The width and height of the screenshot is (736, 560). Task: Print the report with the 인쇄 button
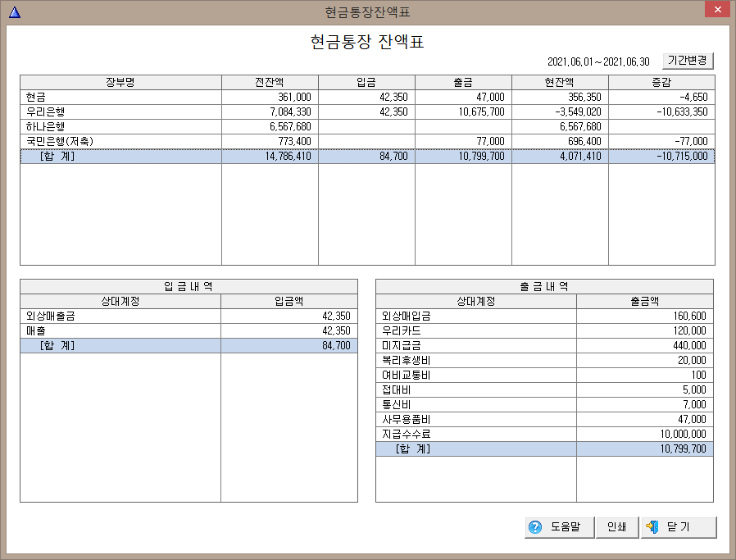tap(617, 527)
